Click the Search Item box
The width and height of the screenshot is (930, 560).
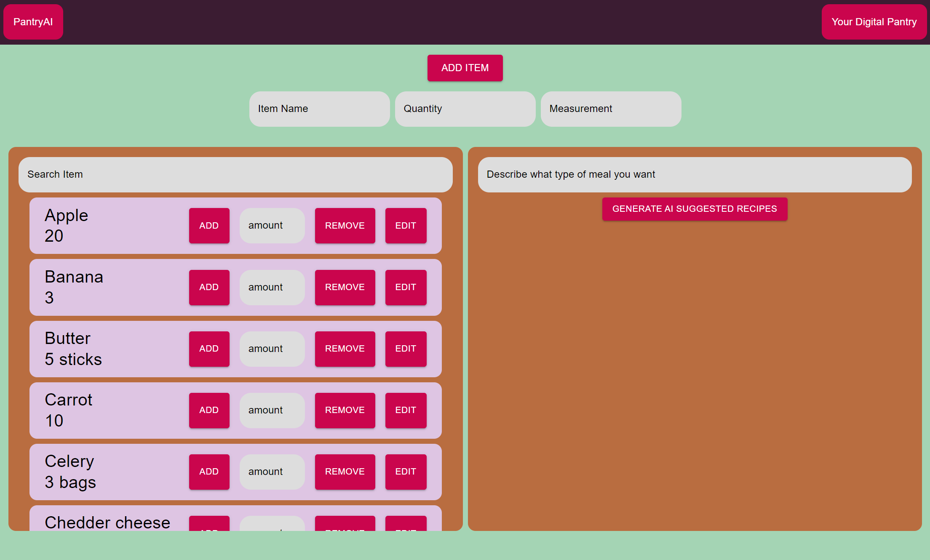click(x=235, y=175)
